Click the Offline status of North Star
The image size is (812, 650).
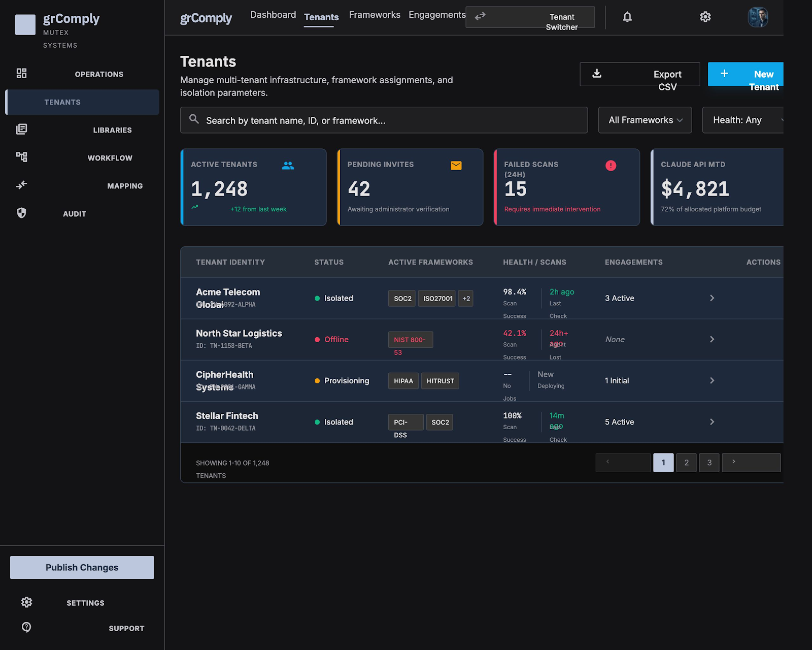[331, 339]
